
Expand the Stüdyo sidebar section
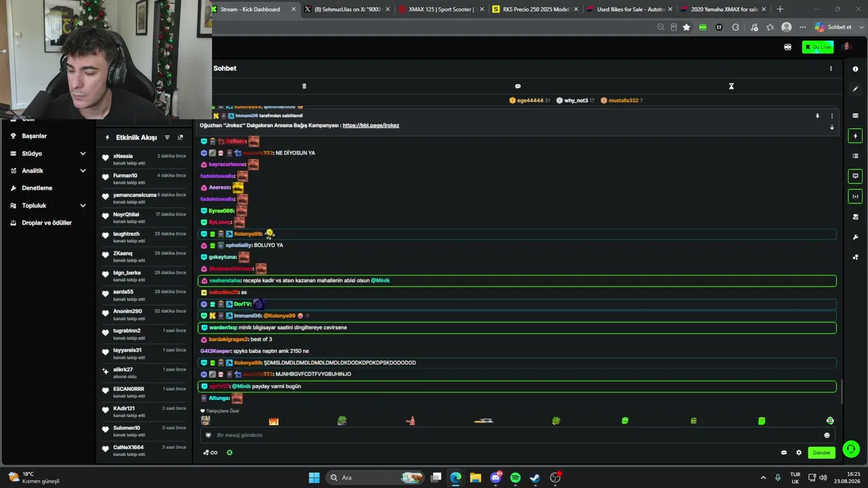tap(83, 154)
